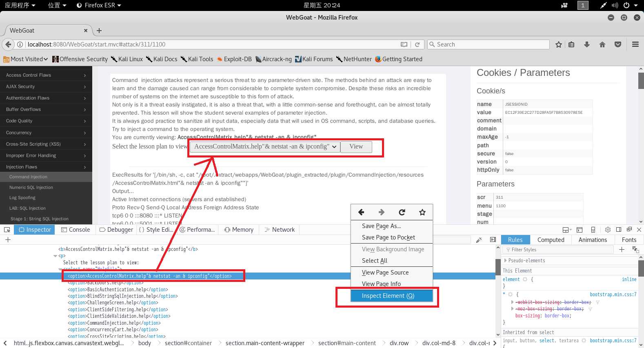Dock devtools to side of window
Viewport: 644px width, 348px height.
click(619, 230)
